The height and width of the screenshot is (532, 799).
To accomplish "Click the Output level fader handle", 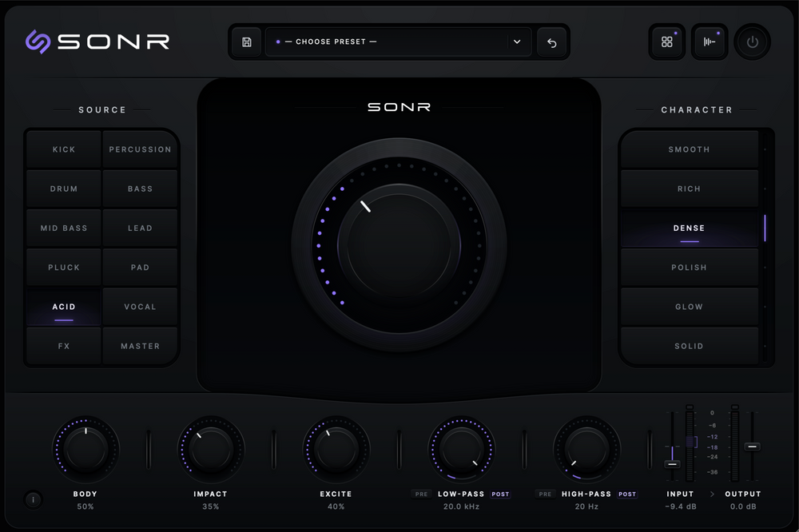I will click(752, 447).
